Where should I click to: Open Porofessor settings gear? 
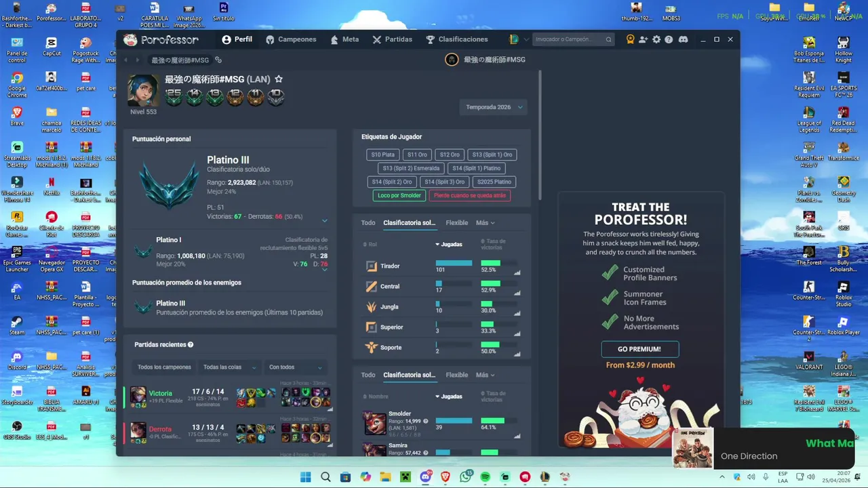tap(656, 39)
